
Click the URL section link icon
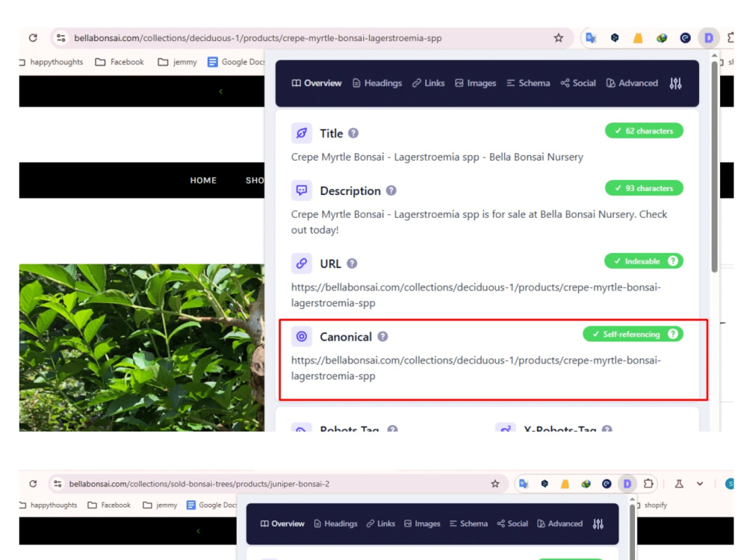tap(302, 264)
